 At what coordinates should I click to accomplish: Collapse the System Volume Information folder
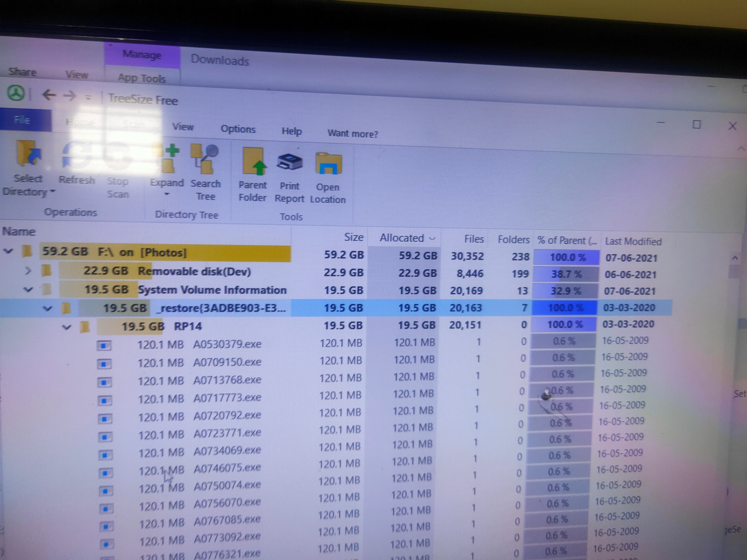pyautogui.click(x=28, y=289)
